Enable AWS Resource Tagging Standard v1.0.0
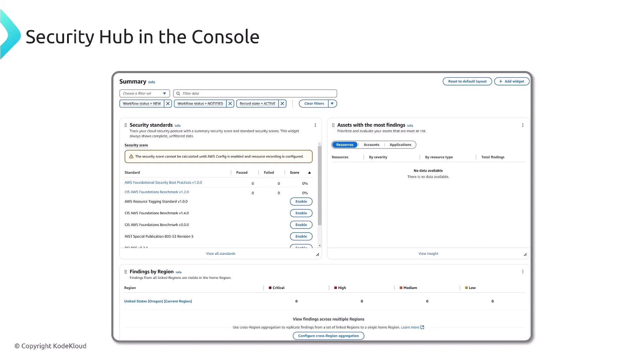The image size is (644, 362). click(301, 201)
